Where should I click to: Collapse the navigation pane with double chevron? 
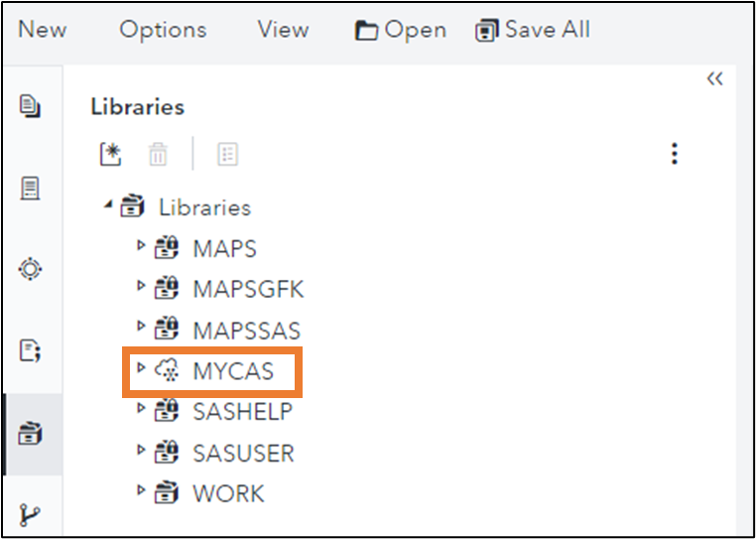click(714, 79)
